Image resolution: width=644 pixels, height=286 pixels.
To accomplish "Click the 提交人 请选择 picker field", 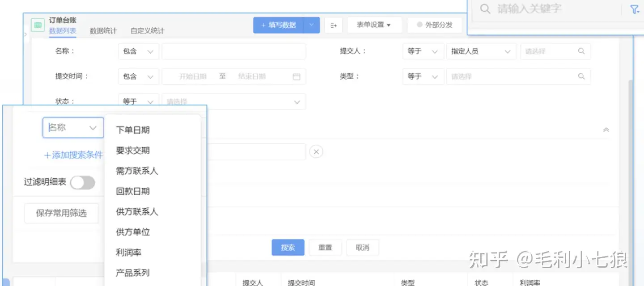I will 555,51.
